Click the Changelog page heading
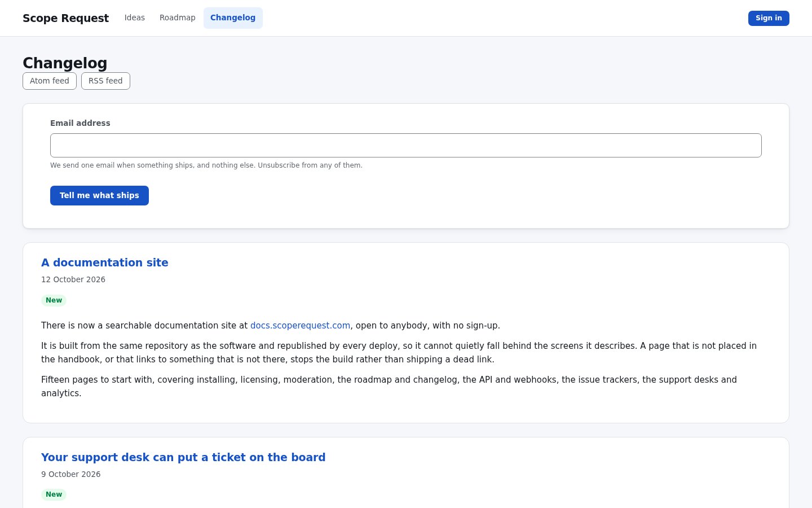The image size is (812, 508). pos(65,63)
